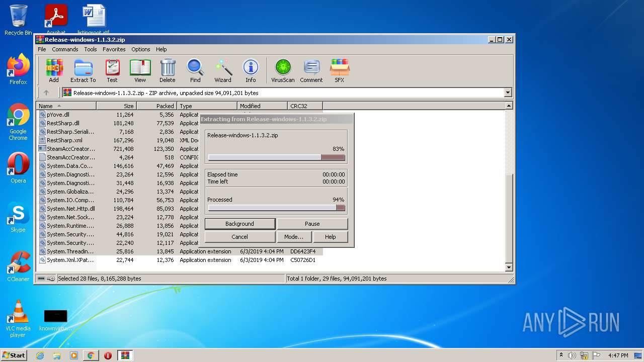Send extraction to Background
The image size is (644, 362).
click(x=239, y=224)
